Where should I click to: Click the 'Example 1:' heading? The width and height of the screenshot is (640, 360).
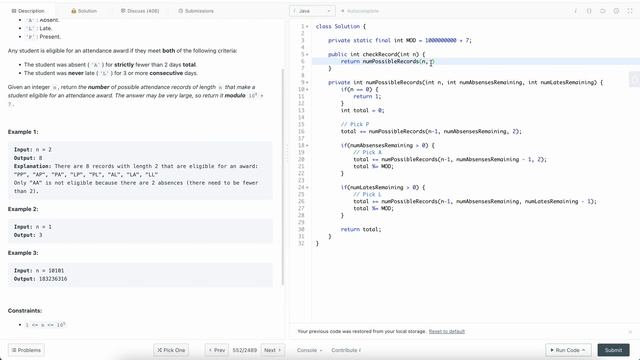click(x=23, y=132)
